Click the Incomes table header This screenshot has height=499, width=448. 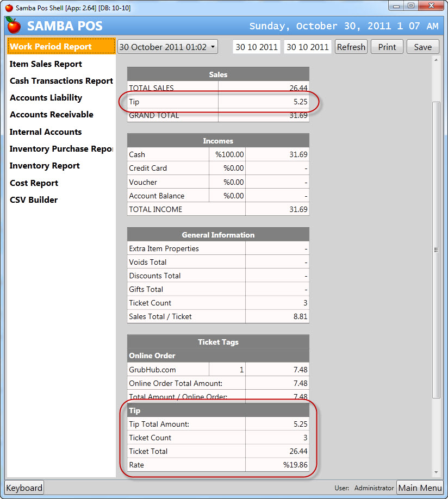coord(218,141)
